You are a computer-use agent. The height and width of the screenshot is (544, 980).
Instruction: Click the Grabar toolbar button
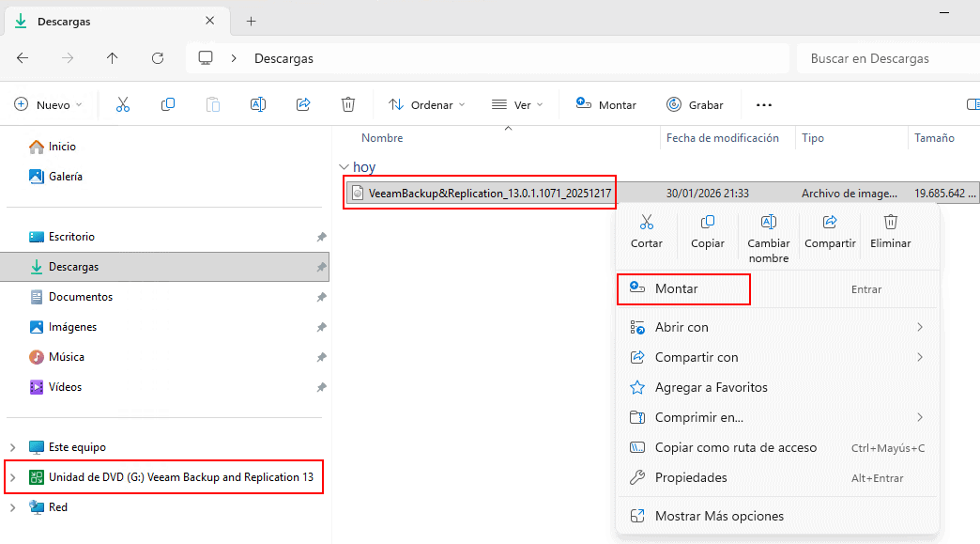[x=695, y=104]
